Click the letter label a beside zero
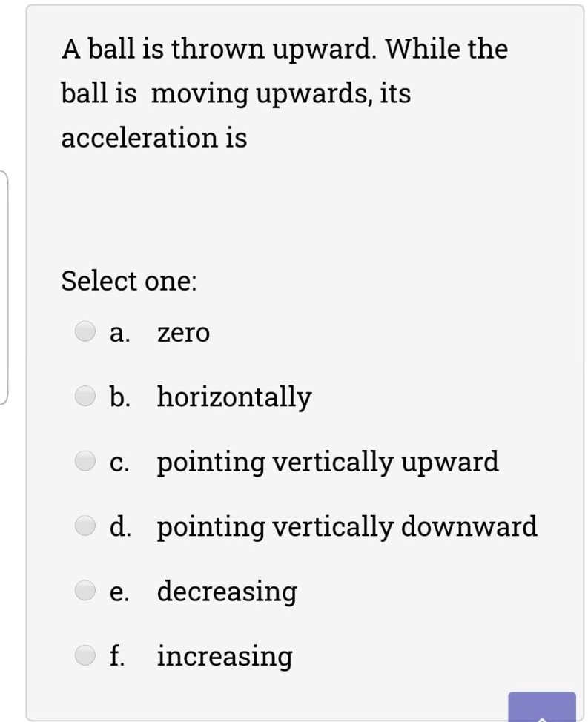 [x=119, y=333]
